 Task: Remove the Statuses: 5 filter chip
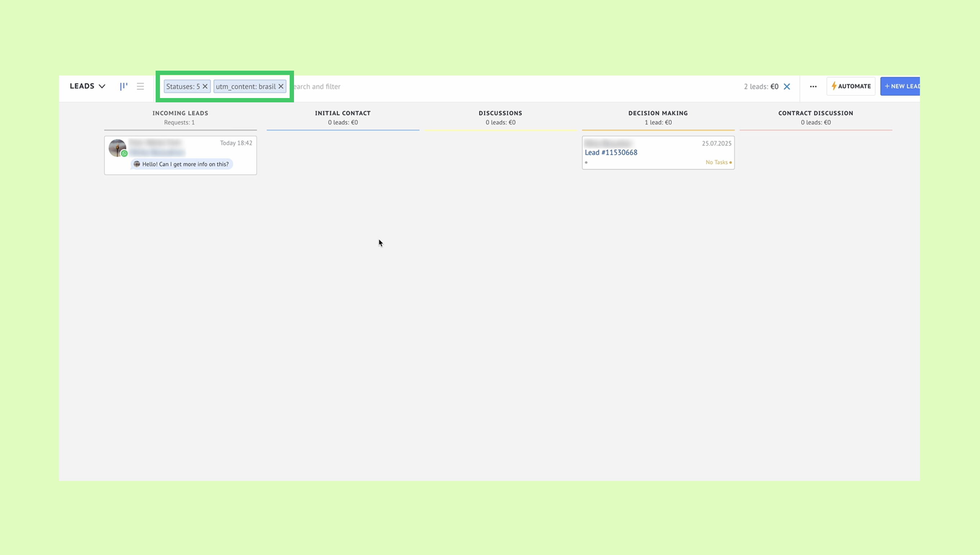click(205, 86)
